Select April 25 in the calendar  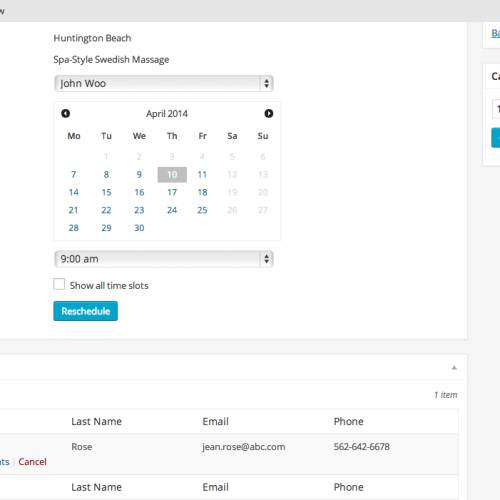(202, 210)
